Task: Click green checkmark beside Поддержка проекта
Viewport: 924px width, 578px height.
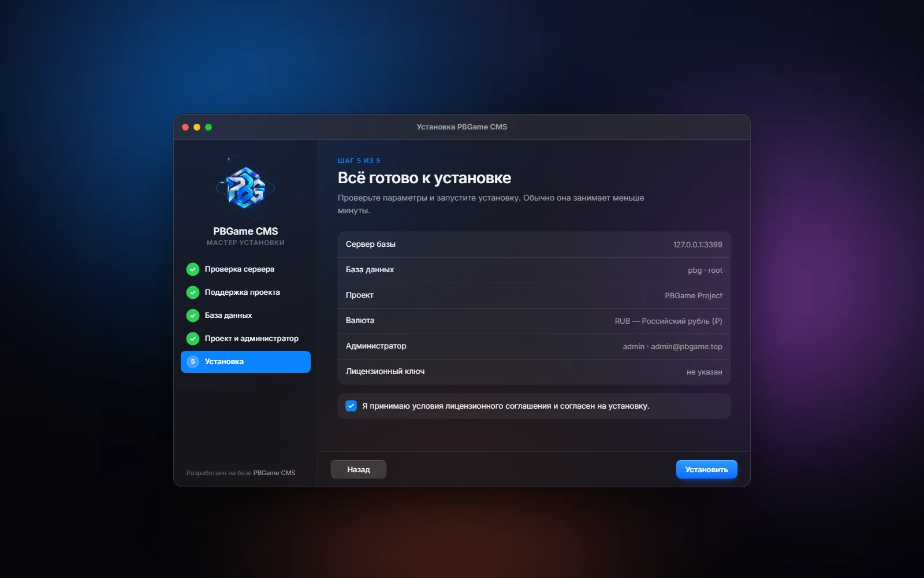Action: pos(193,292)
